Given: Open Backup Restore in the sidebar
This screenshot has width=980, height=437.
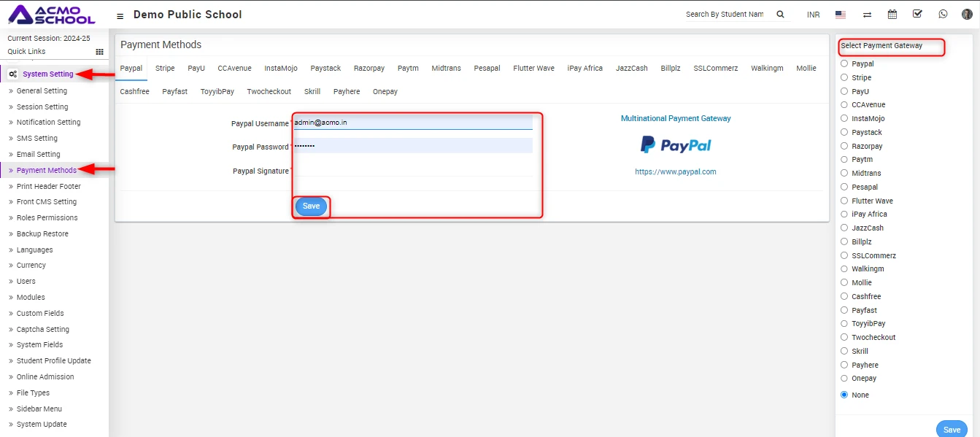Looking at the screenshot, I should (42, 234).
